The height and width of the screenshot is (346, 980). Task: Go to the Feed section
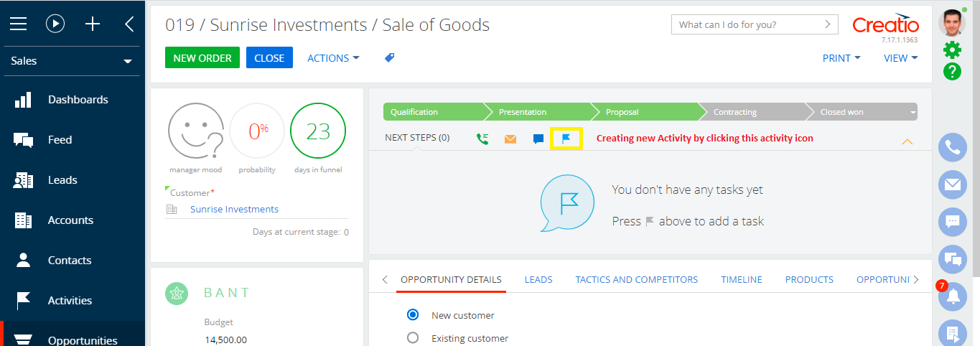pos(60,140)
